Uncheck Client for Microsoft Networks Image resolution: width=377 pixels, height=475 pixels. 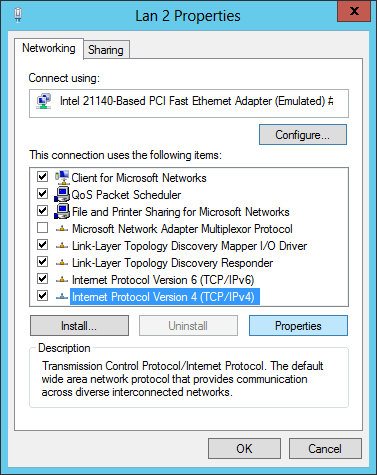pyautogui.click(x=42, y=177)
